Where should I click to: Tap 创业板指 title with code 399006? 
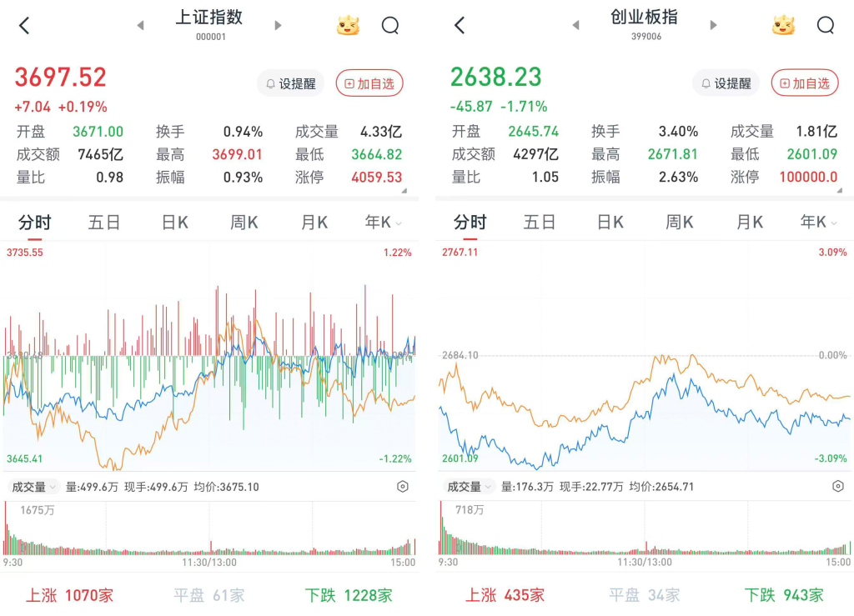pyautogui.click(x=645, y=24)
